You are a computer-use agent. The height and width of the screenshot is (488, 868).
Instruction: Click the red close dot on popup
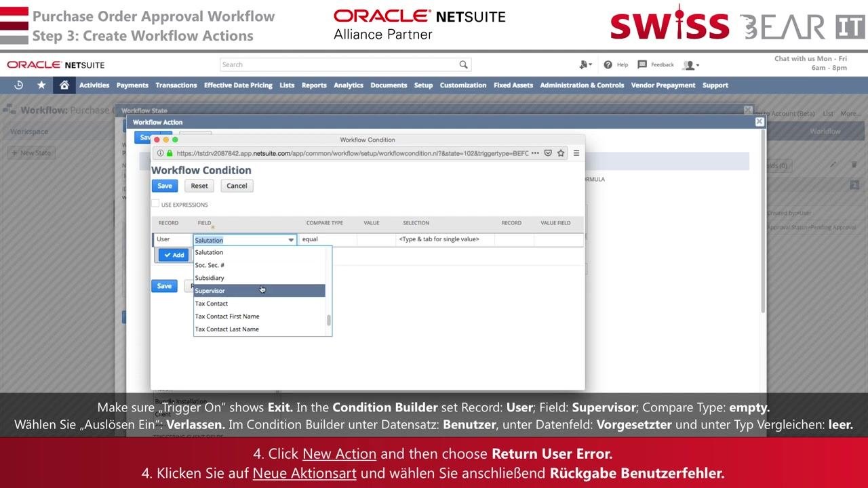coord(157,140)
